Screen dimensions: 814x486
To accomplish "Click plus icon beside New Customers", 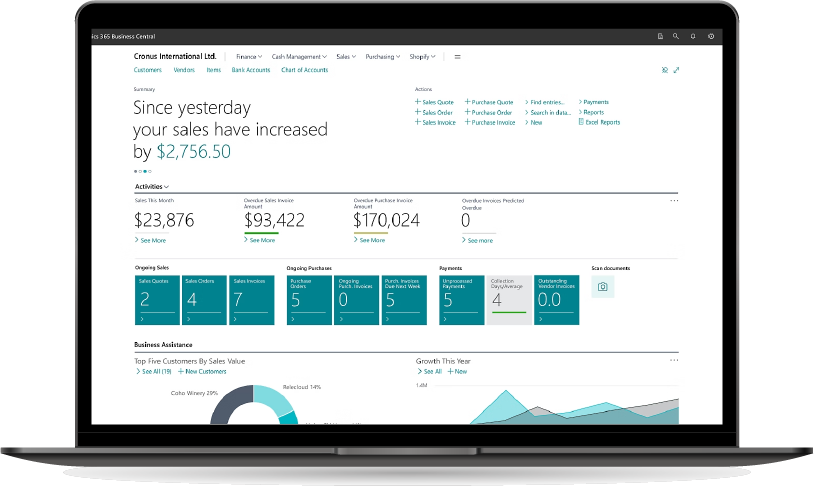I will point(181,371).
